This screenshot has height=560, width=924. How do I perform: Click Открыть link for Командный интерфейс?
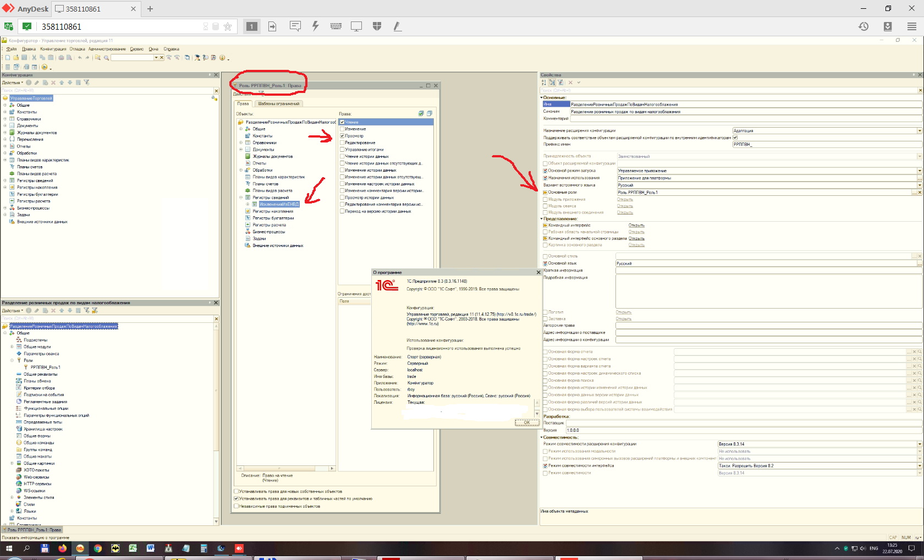pos(636,226)
